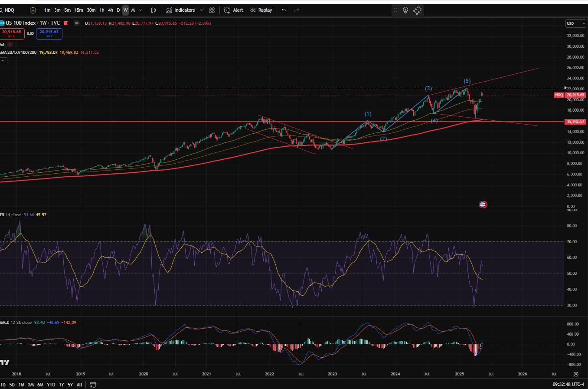588x389 pixels.
Task: Click the 09:32:48 UTC-4 timezone label
Action: coord(568,385)
